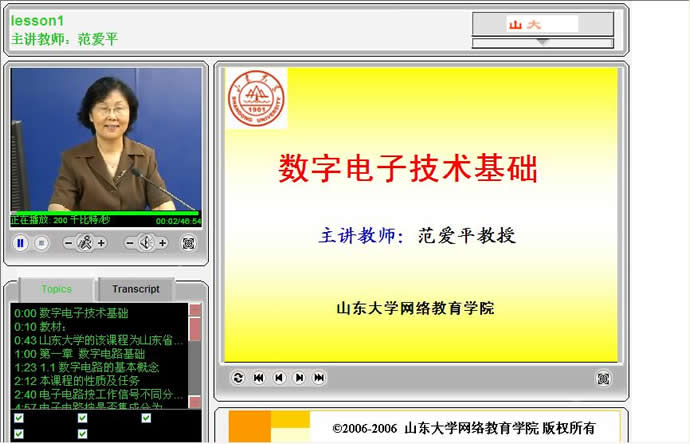Screen dimensions: 690x444
Task: Click the Shandong University seal on slide
Action: click(x=256, y=99)
